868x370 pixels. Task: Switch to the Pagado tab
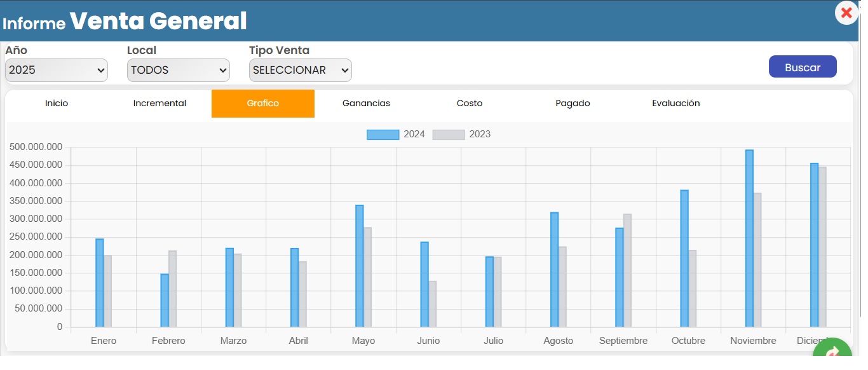click(x=573, y=103)
